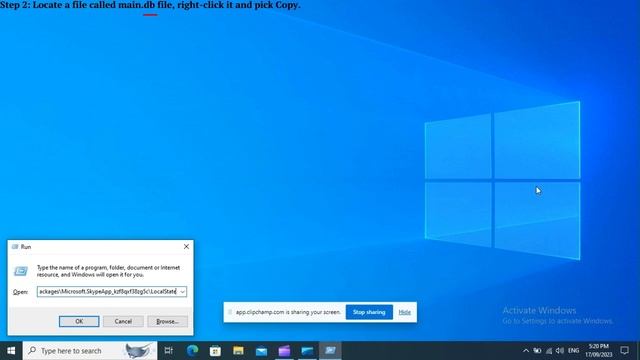The image size is (640, 360).
Task: Open the network status tray icon
Action: click(549, 351)
